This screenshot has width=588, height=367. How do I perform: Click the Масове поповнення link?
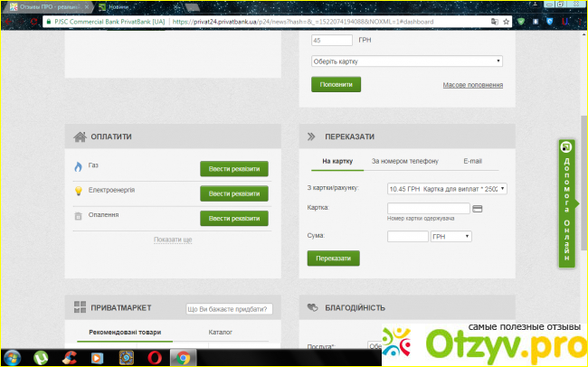pos(472,85)
